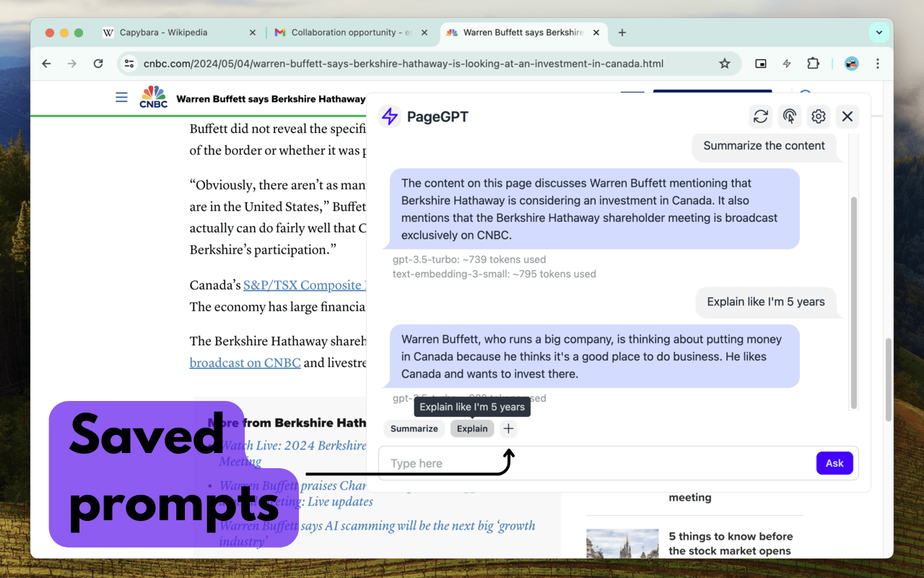Screen dimensions: 924x578
Task: Bookmark the CNBC article with the star
Action: [724, 64]
